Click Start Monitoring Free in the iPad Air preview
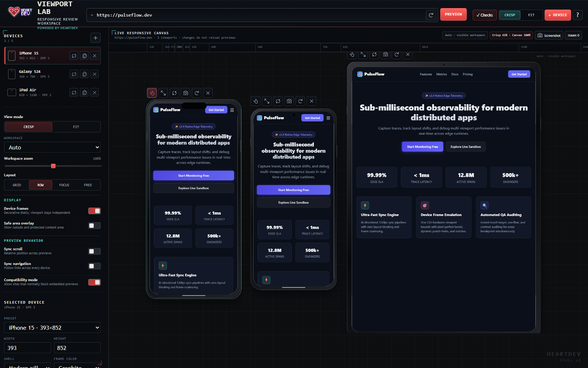Screen dimensions: 588x368 pos(422,146)
